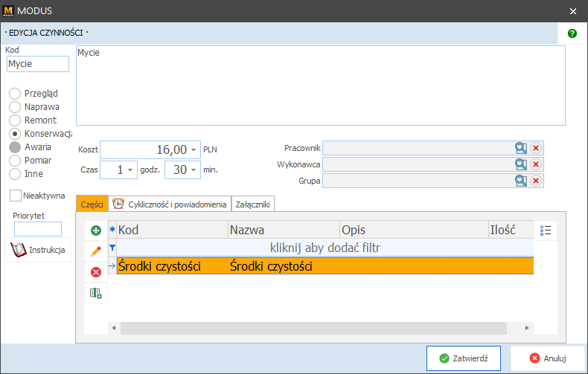Click the add from list icon
Screen dimensions: 588x374
[x=95, y=293]
